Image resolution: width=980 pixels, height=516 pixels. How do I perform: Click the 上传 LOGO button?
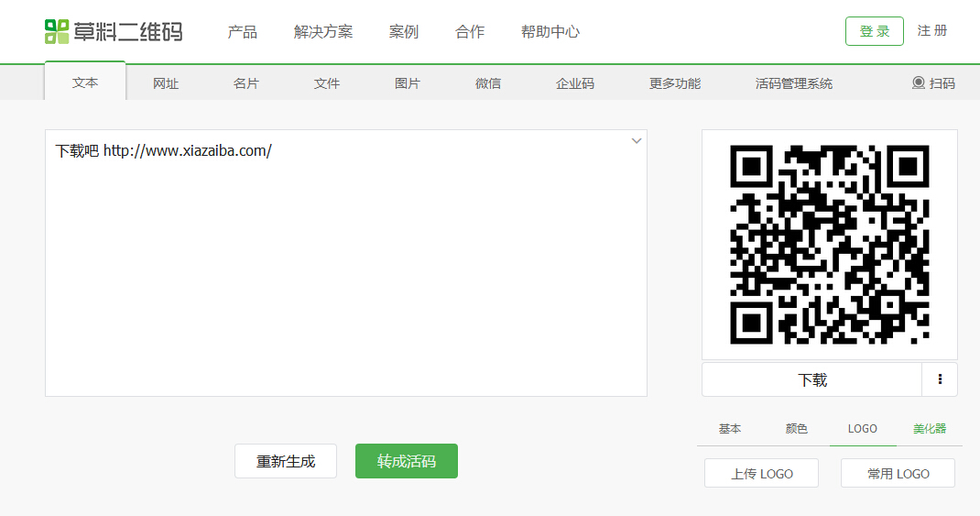point(761,474)
